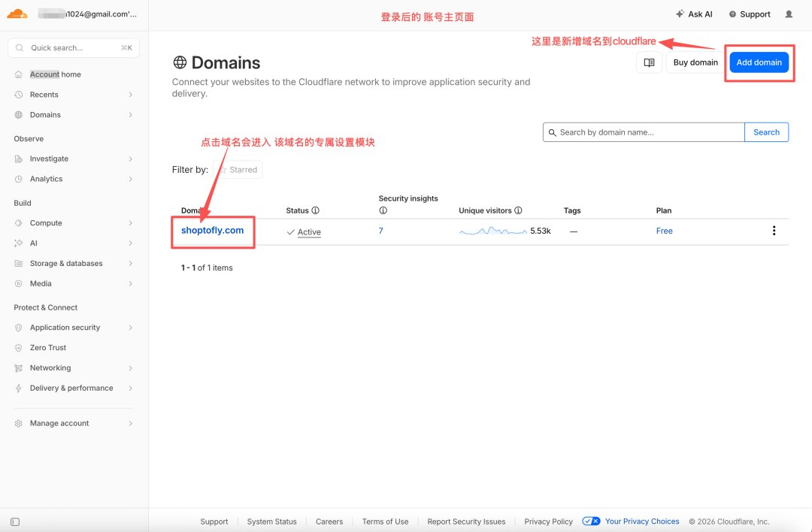Click the Ask AI sparkle button
This screenshot has height=532, width=812.
click(694, 14)
